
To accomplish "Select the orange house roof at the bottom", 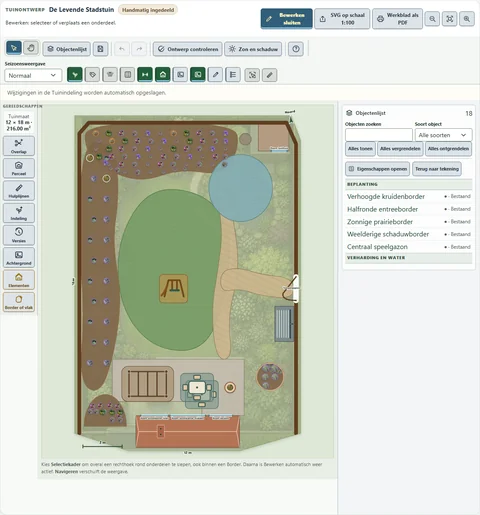I will [188, 431].
